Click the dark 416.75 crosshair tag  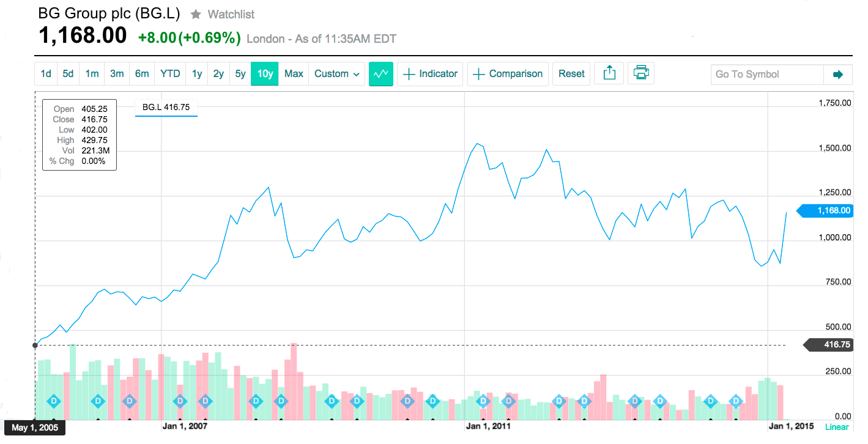[x=829, y=345]
